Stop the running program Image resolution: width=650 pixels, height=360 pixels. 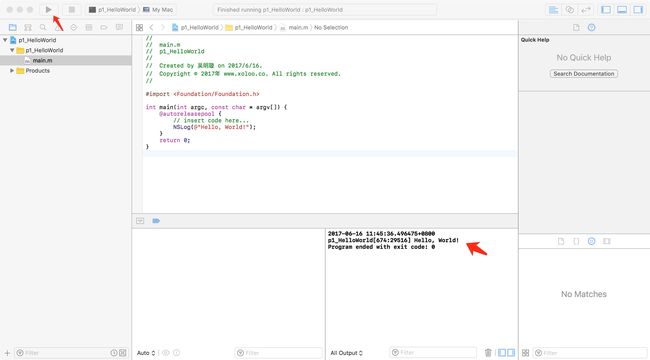(x=72, y=10)
